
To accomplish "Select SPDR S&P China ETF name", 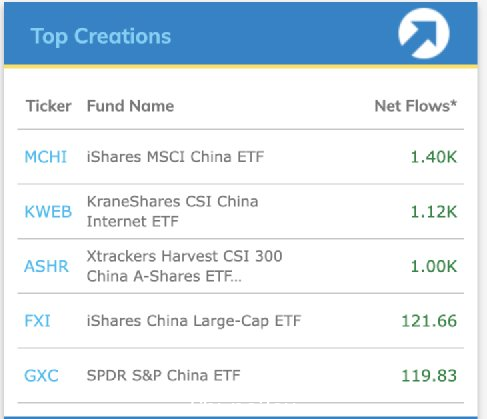I will coord(163,376).
